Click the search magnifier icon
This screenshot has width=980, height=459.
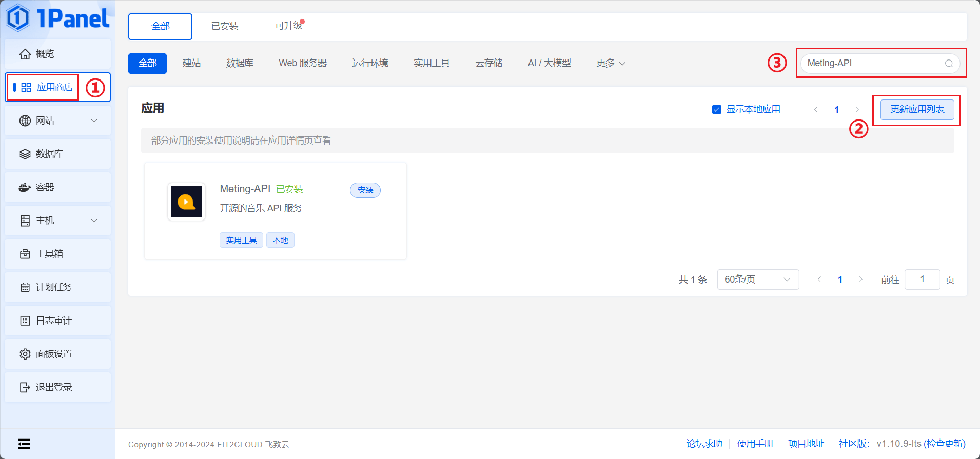coord(949,64)
